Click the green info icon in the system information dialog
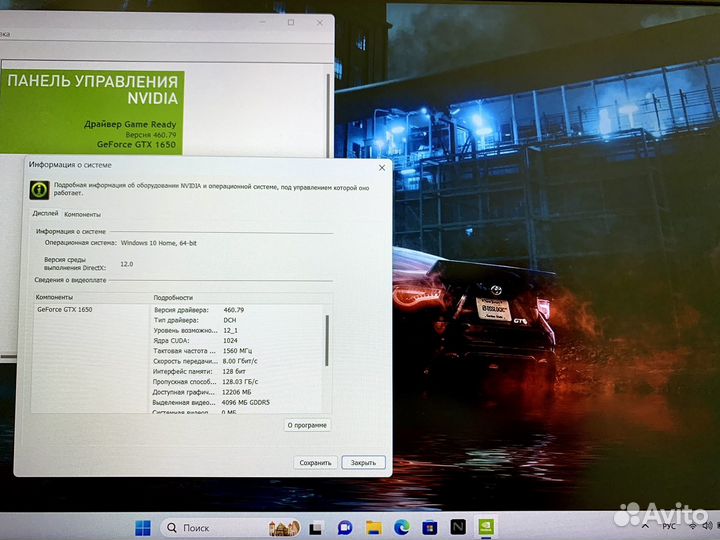This screenshot has width=720, height=540. [x=39, y=190]
